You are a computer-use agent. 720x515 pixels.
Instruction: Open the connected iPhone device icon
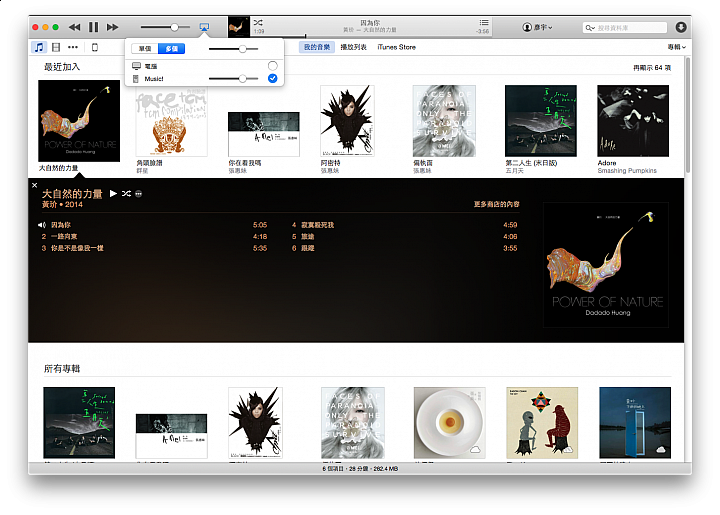[x=95, y=47]
